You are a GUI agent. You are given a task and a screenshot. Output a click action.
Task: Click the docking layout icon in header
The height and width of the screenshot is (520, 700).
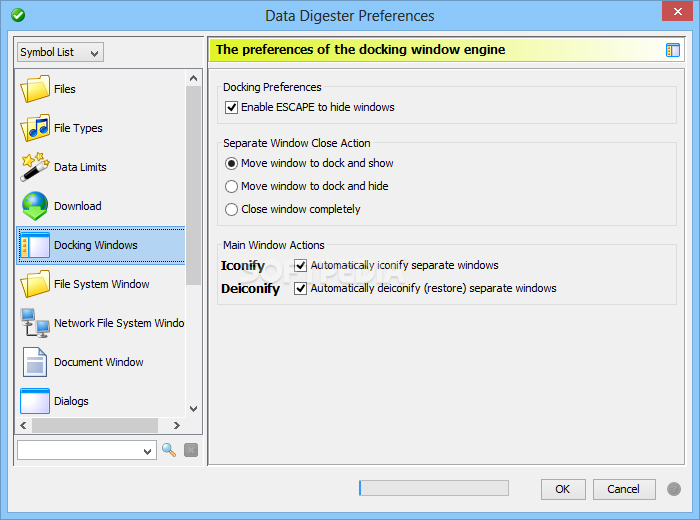(x=672, y=50)
